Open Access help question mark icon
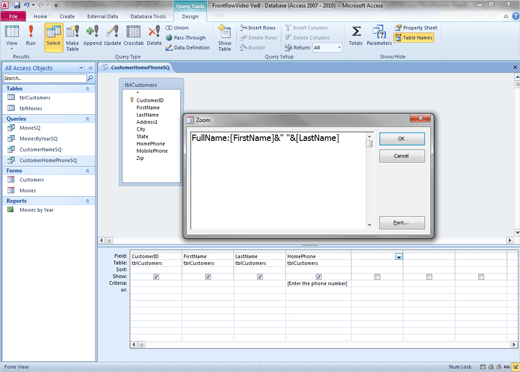The height and width of the screenshot is (372, 520). (516, 16)
